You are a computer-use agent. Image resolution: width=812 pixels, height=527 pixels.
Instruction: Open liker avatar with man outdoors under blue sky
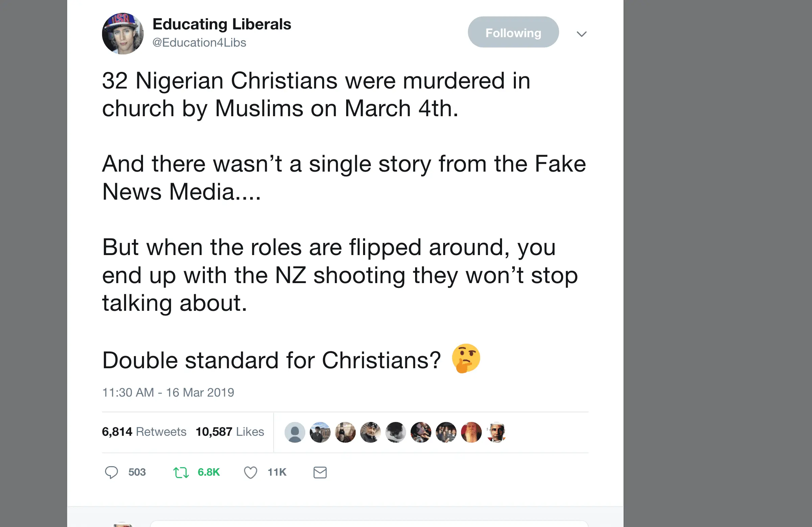[x=320, y=432]
